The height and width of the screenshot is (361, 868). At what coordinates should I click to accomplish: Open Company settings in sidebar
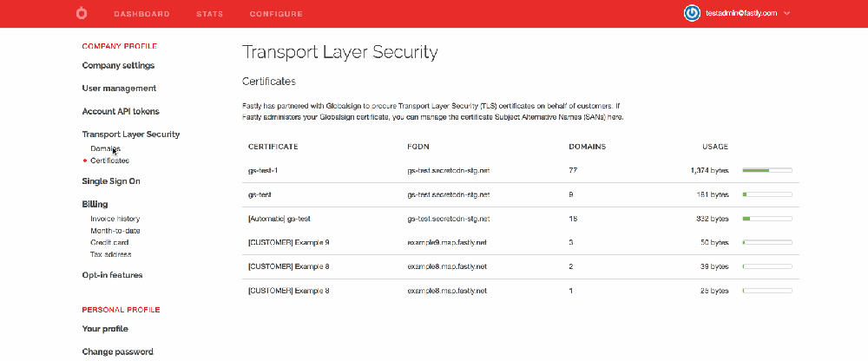118,65
